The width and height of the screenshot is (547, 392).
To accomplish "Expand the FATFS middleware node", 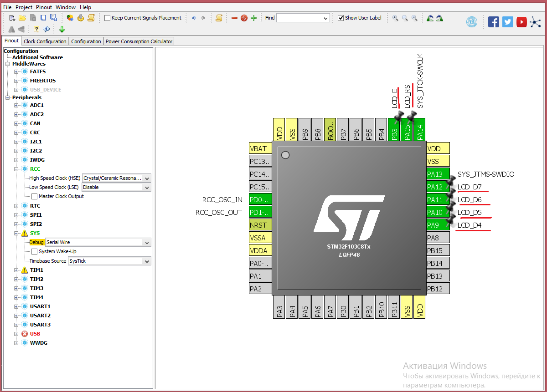I will pos(16,71).
